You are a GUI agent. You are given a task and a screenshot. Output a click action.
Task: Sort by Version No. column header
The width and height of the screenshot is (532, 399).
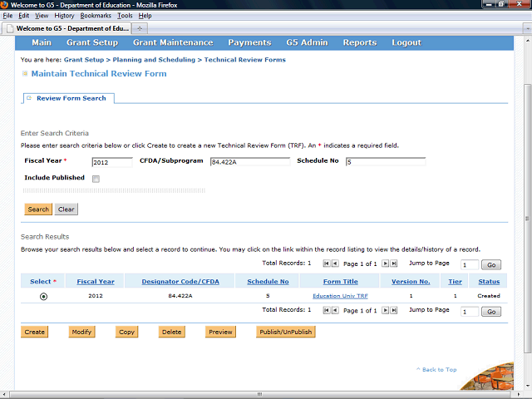pyautogui.click(x=411, y=281)
